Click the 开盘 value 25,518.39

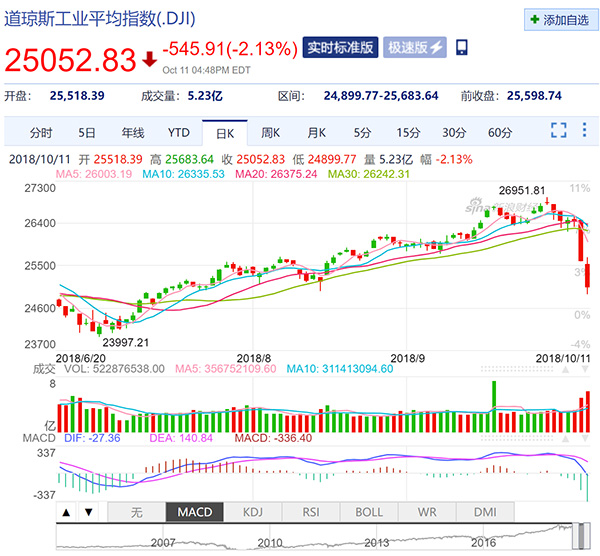click(x=77, y=96)
